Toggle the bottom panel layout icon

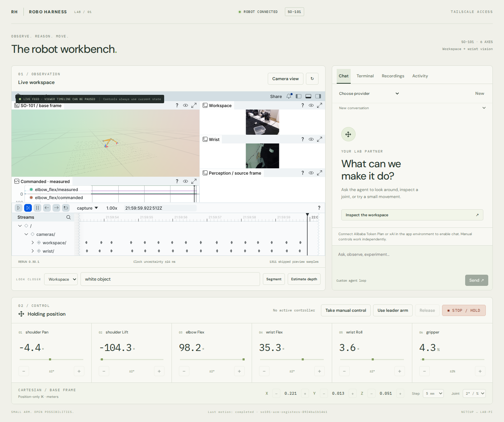(x=308, y=96)
